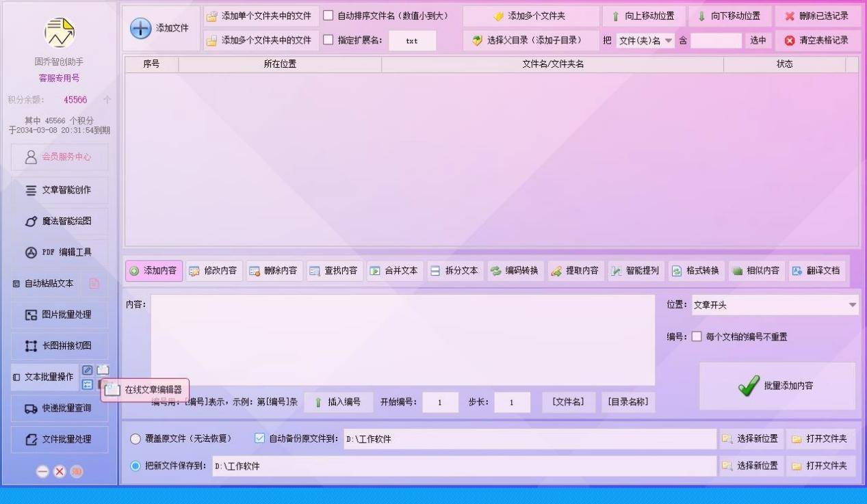Expand the 位置 文章开头 dropdown
The width and height of the screenshot is (867, 504).
[852, 305]
